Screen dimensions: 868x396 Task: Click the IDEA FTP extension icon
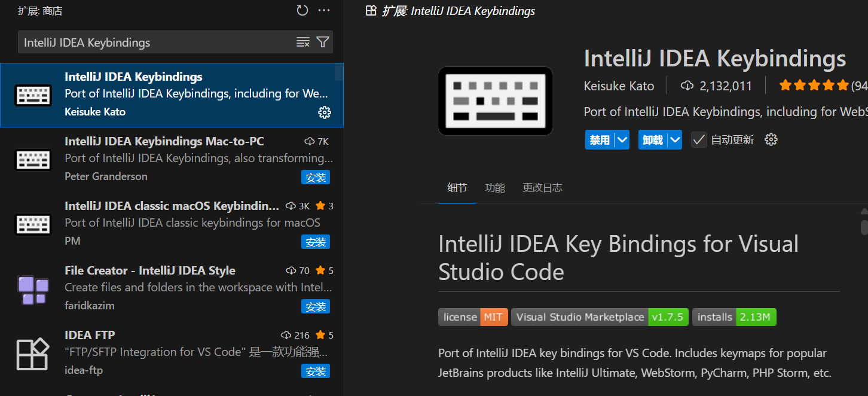[33, 354]
